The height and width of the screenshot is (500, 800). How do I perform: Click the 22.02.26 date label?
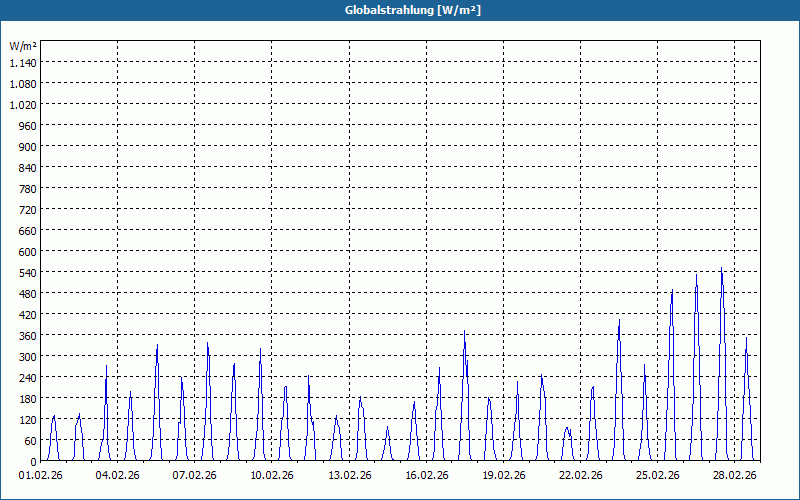click(x=581, y=476)
